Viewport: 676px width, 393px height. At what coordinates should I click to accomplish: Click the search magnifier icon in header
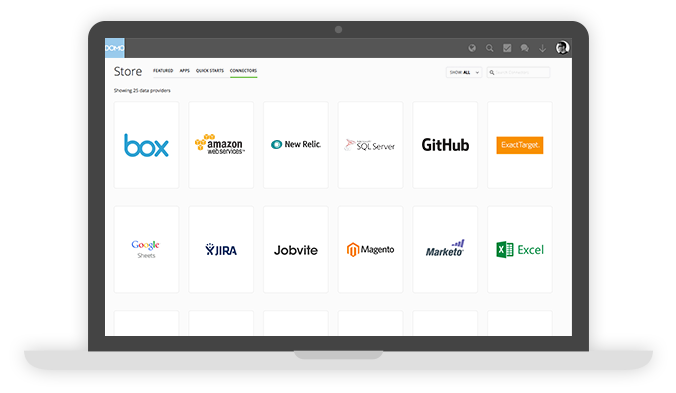pyautogui.click(x=490, y=48)
